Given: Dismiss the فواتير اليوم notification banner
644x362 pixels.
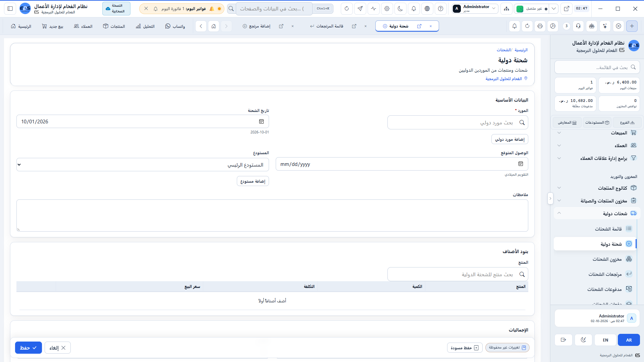Looking at the screenshot, I should click(x=146, y=9).
